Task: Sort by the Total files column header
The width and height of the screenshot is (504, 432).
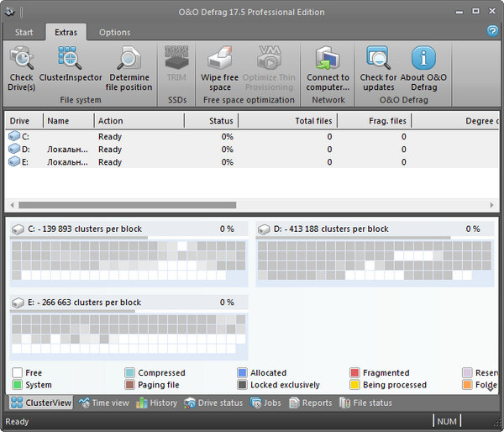Action: pos(287,121)
